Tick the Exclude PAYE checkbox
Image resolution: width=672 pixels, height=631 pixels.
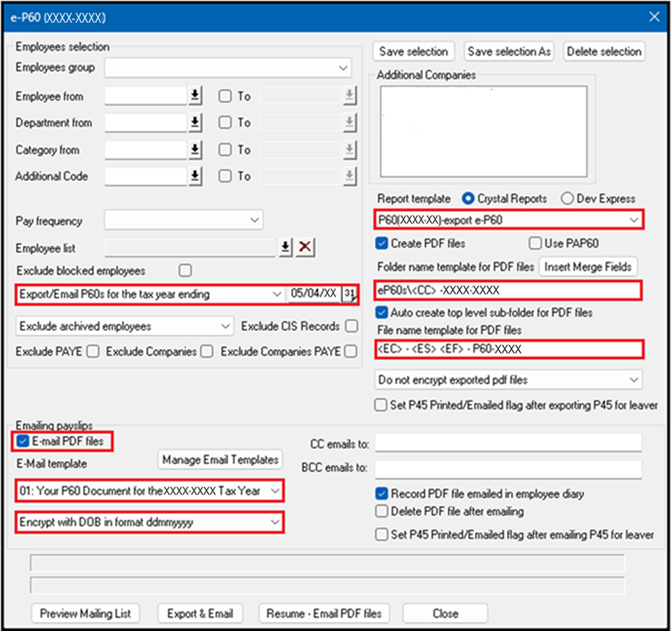(93, 352)
